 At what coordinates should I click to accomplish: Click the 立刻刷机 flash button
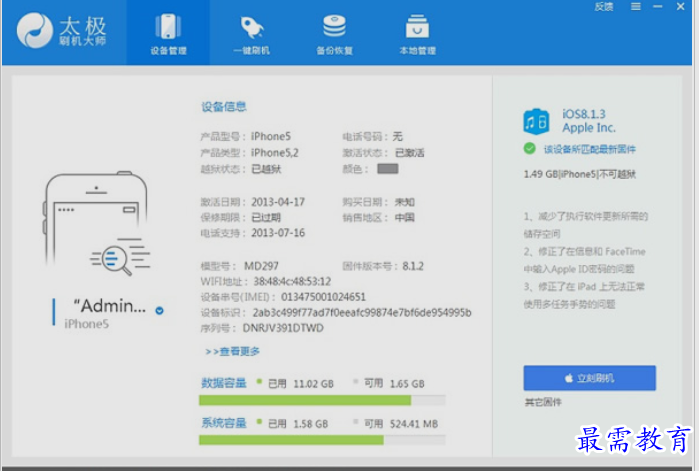click(x=589, y=378)
